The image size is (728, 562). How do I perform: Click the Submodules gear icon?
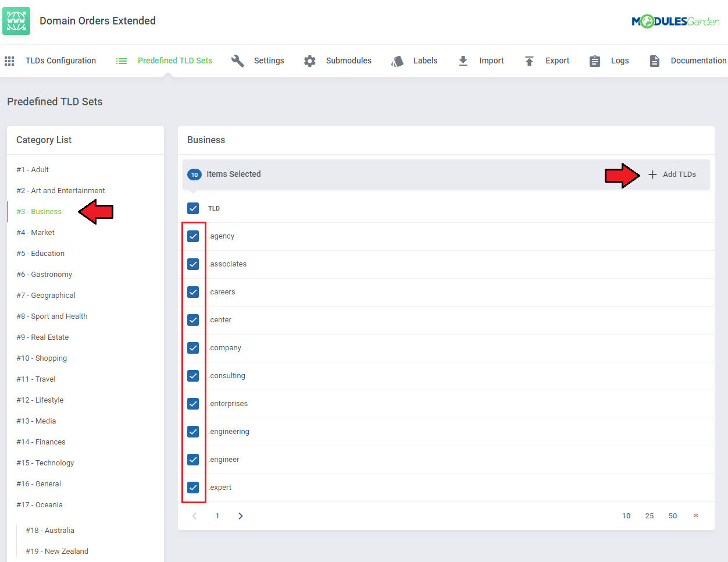click(x=310, y=61)
